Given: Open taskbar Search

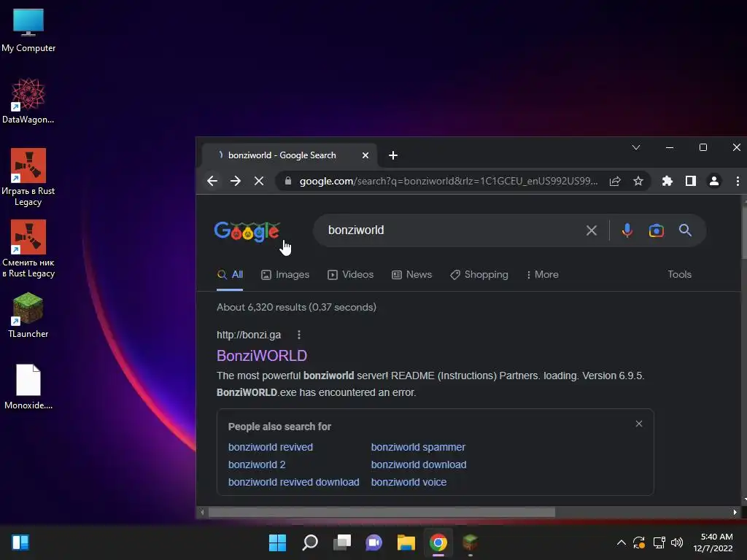Looking at the screenshot, I should click(x=310, y=542).
